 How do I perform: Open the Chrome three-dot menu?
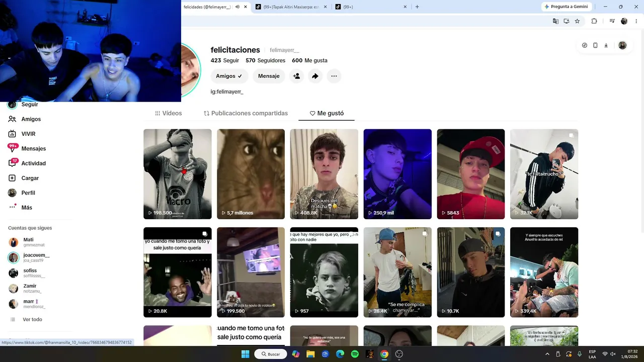tap(635, 21)
